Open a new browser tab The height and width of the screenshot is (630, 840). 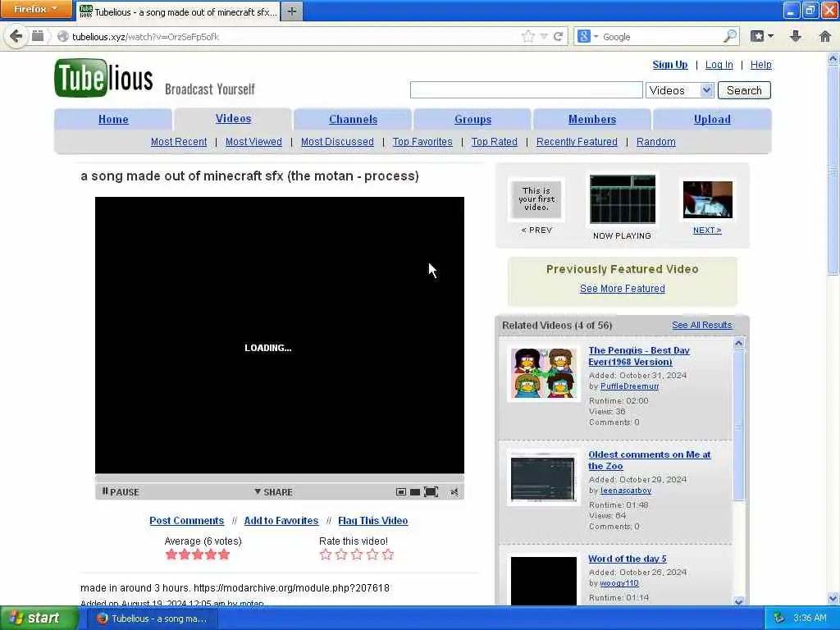291,11
